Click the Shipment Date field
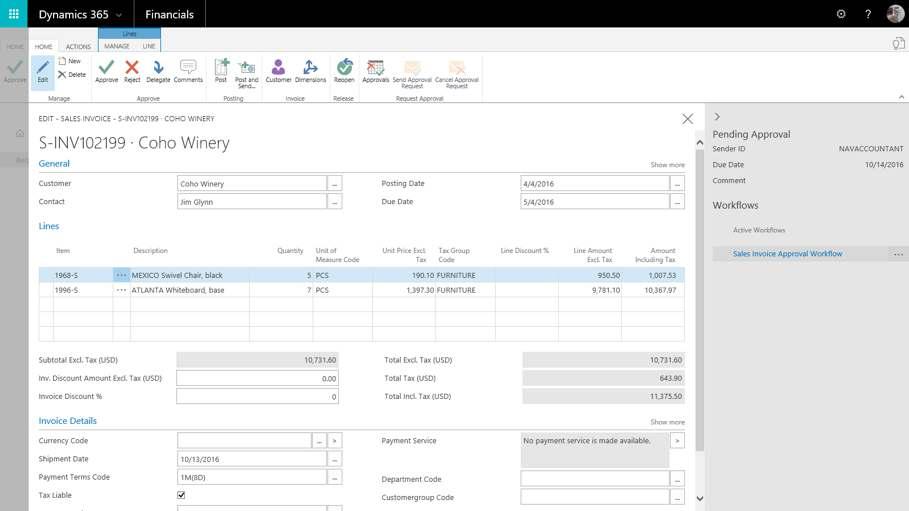Image resolution: width=909 pixels, height=511 pixels. (252, 459)
